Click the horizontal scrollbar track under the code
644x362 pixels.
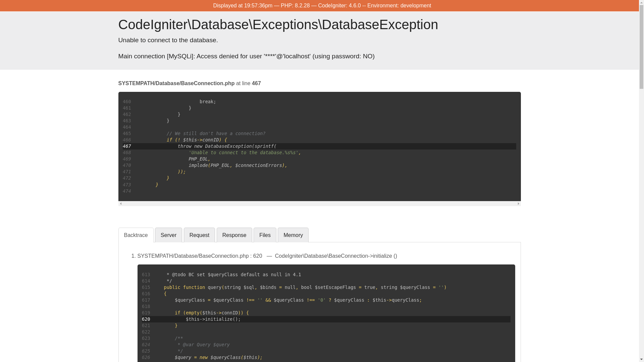319,204
